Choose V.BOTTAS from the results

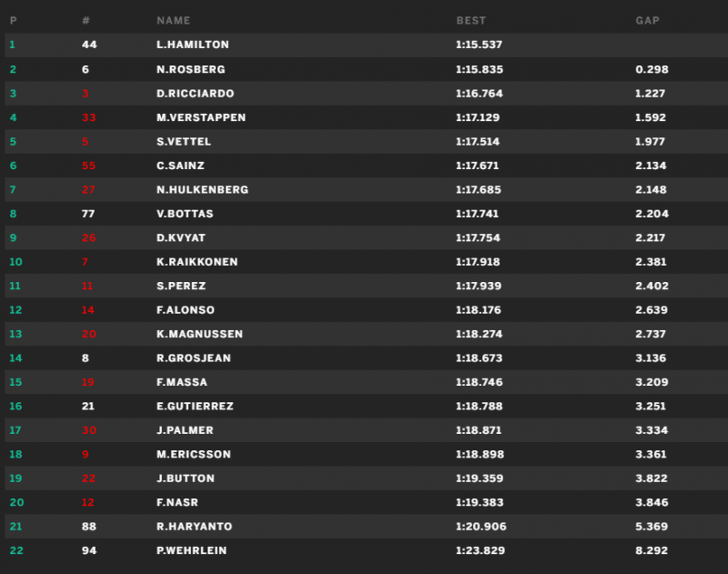[185, 214]
